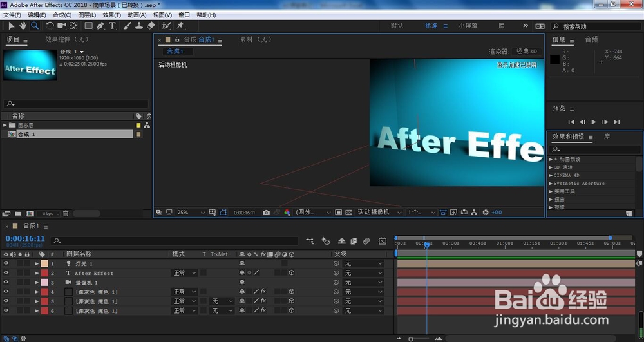The image size is (644, 342).
Task: Expand the After Effect layer properties
Action: 37,273
